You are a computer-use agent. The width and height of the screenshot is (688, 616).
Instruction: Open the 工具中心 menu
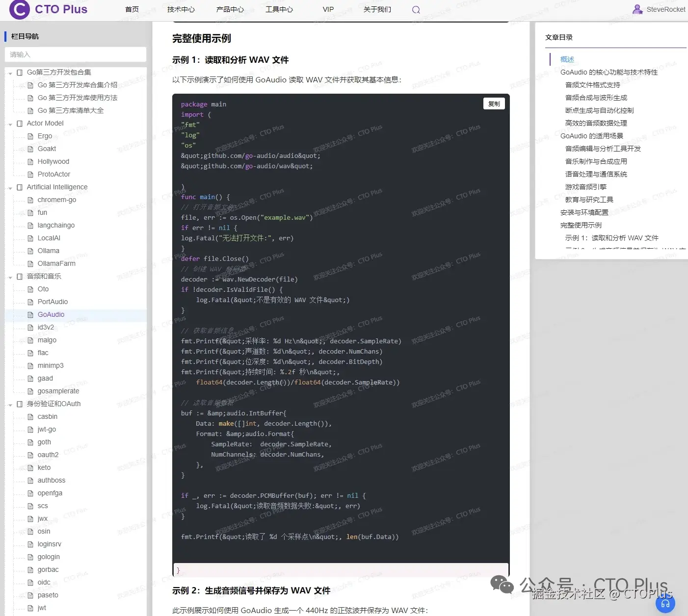coord(279,9)
